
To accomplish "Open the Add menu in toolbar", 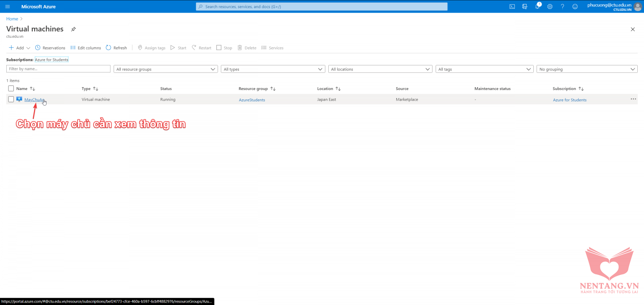I will pos(19,48).
